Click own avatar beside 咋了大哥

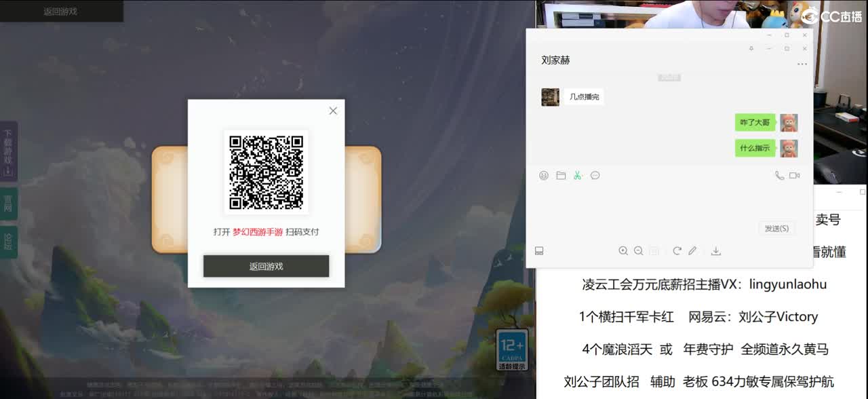789,123
